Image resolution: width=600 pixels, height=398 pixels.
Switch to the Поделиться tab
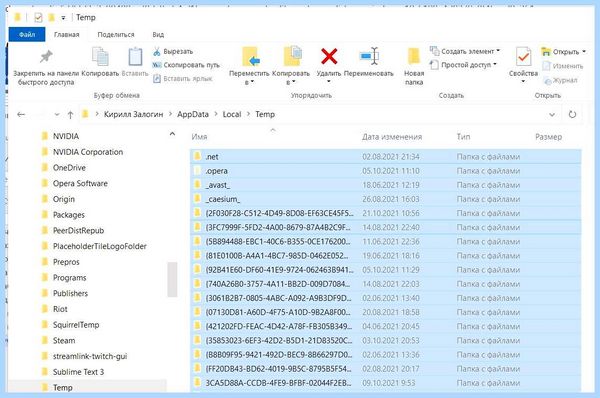point(116,34)
